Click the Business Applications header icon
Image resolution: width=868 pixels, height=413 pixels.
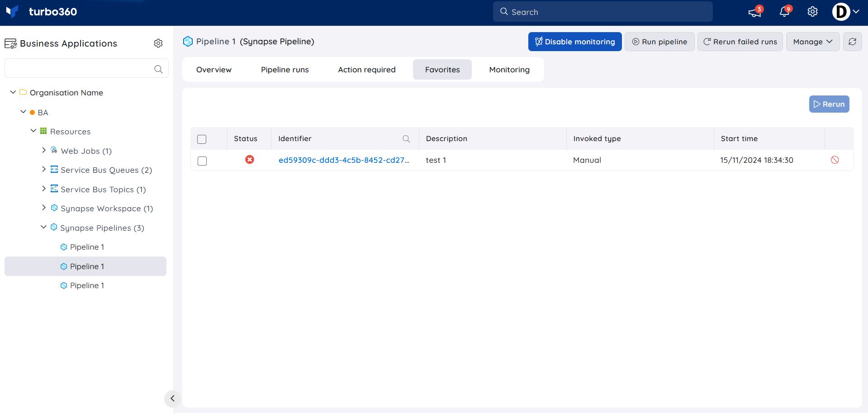[10, 43]
